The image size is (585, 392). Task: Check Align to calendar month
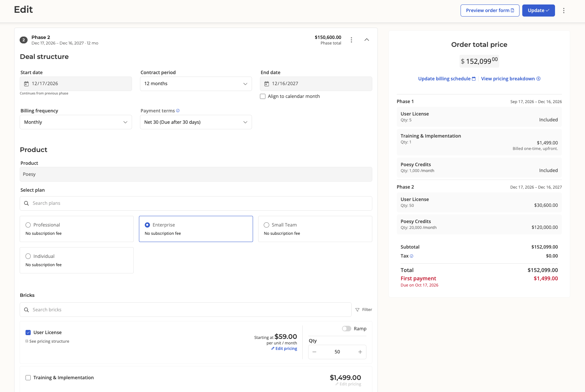tap(263, 97)
